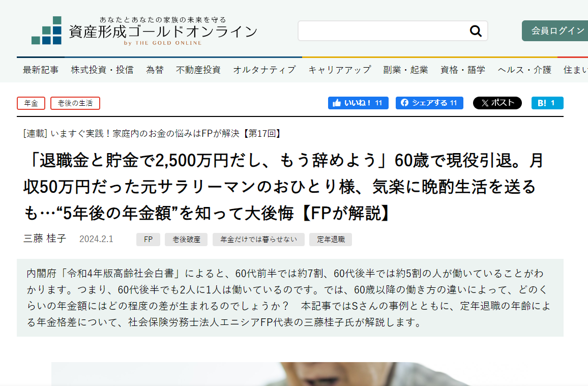588x386 pixels.
Task: Select the 定年退職 keyword tag
Action: click(331, 240)
